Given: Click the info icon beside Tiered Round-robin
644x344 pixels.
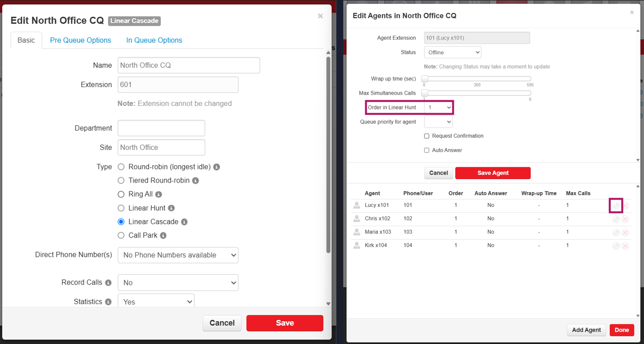Looking at the screenshot, I should [x=195, y=181].
